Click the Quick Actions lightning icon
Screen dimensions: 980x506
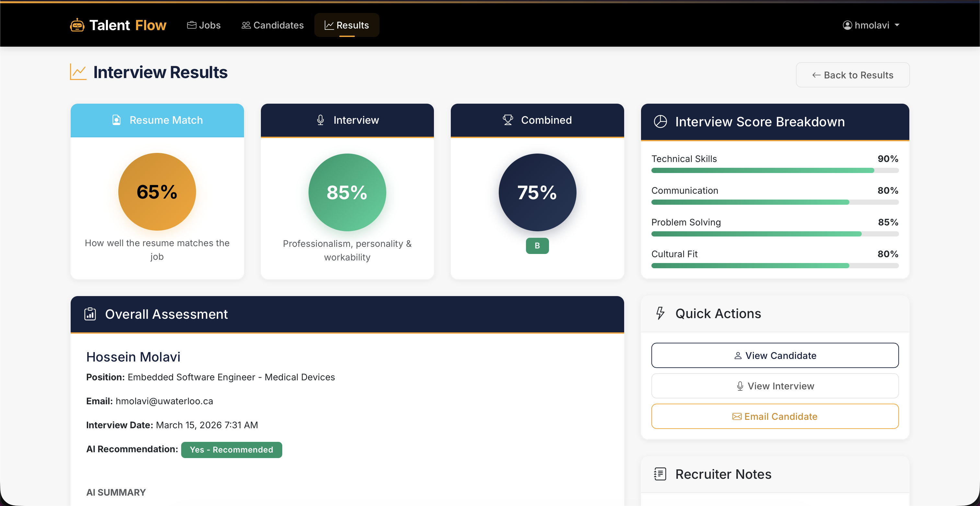click(x=660, y=313)
